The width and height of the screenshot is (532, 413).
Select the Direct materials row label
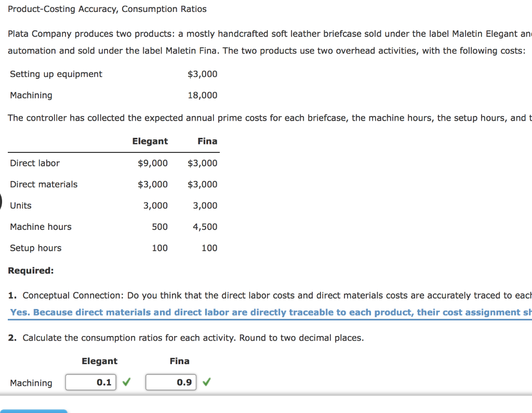click(x=44, y=184)
